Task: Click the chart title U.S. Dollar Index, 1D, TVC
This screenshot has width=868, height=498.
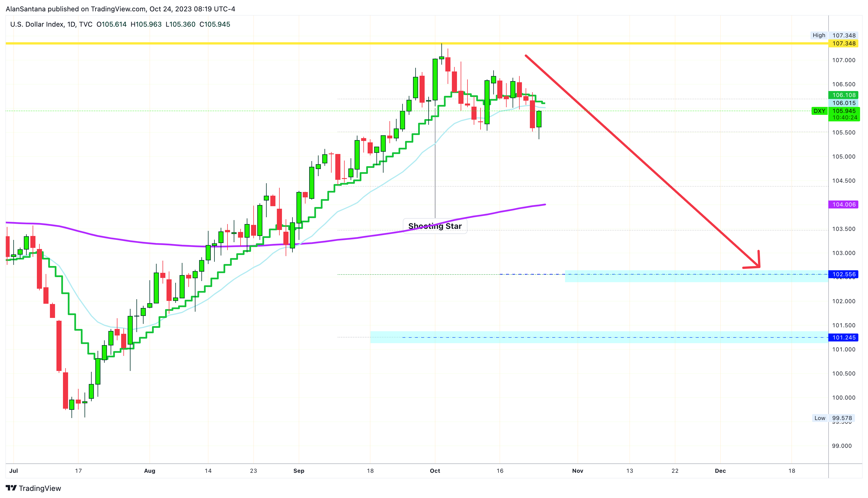Action: point(51,24)
